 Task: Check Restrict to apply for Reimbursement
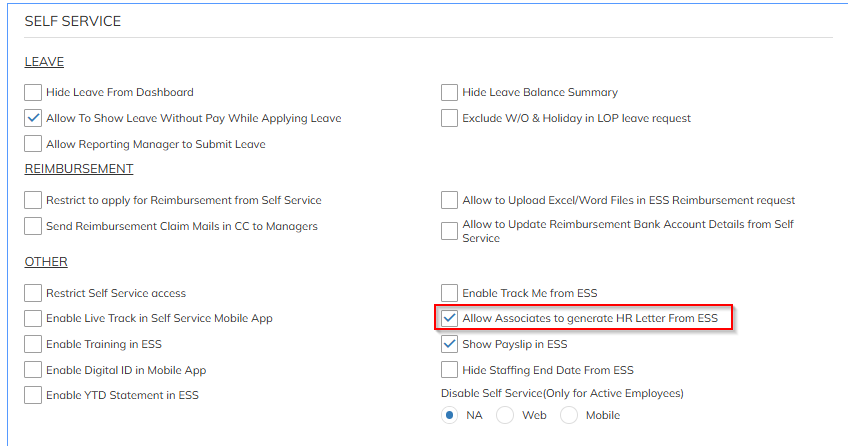33,200
